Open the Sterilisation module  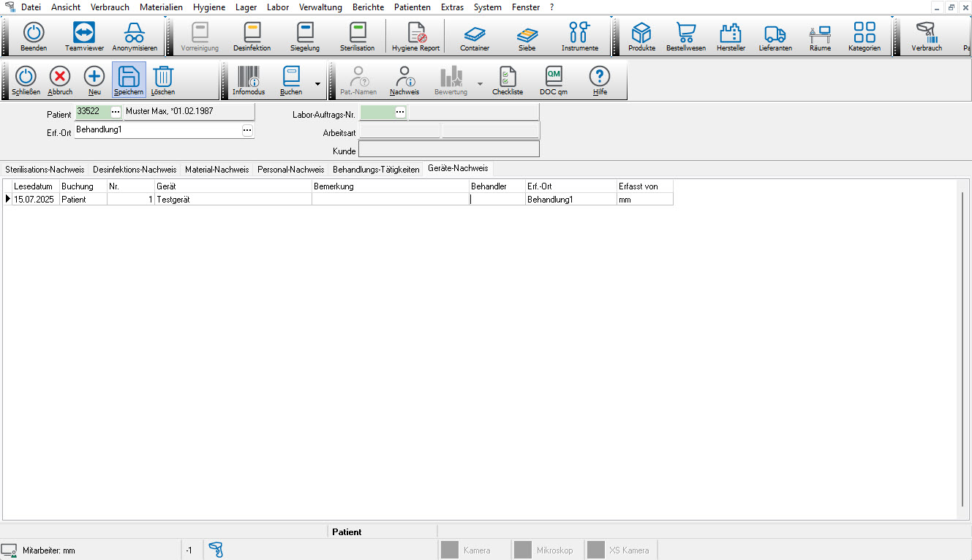[x=357, y=36]
